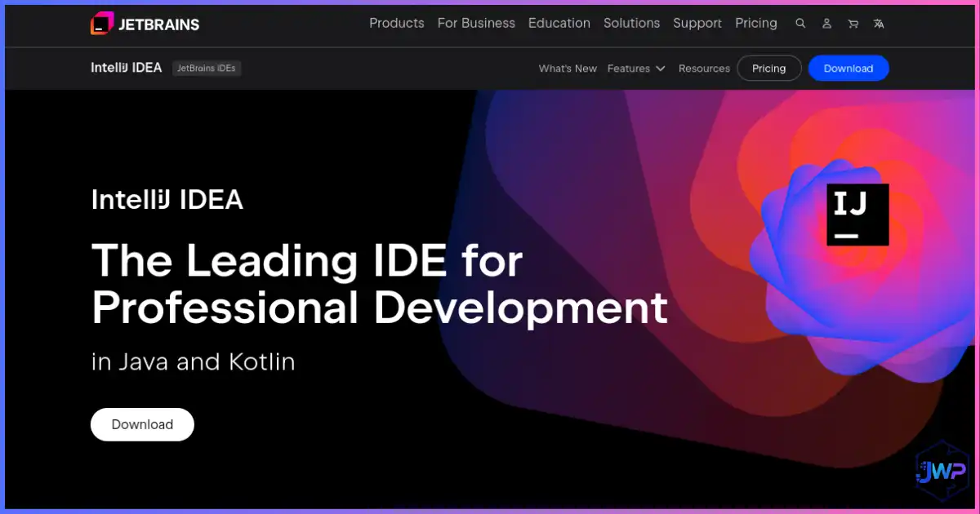Viewport: 980px width, 514px height.
Task: Expand the Features dropdown
Action: 636,69
